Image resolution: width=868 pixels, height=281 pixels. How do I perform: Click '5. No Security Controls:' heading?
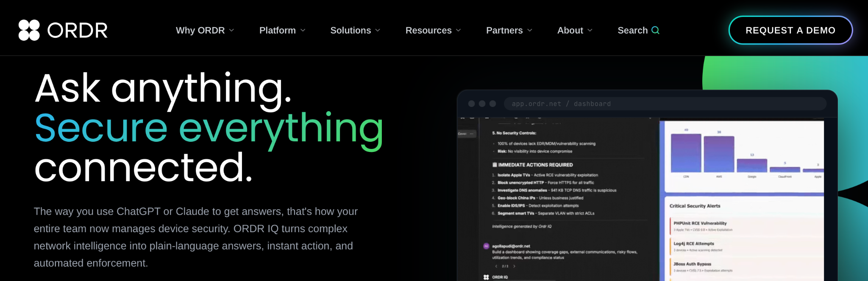[514, 133]
